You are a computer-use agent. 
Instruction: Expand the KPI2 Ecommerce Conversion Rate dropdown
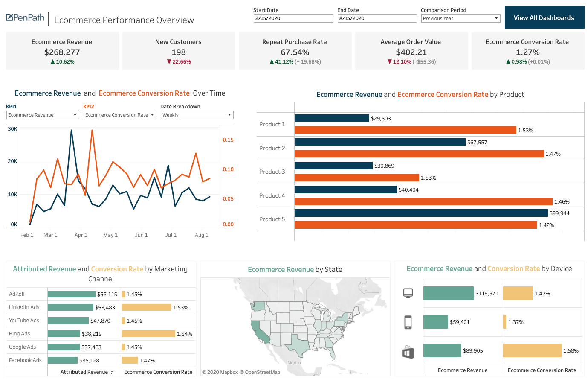tap(120, 115)
